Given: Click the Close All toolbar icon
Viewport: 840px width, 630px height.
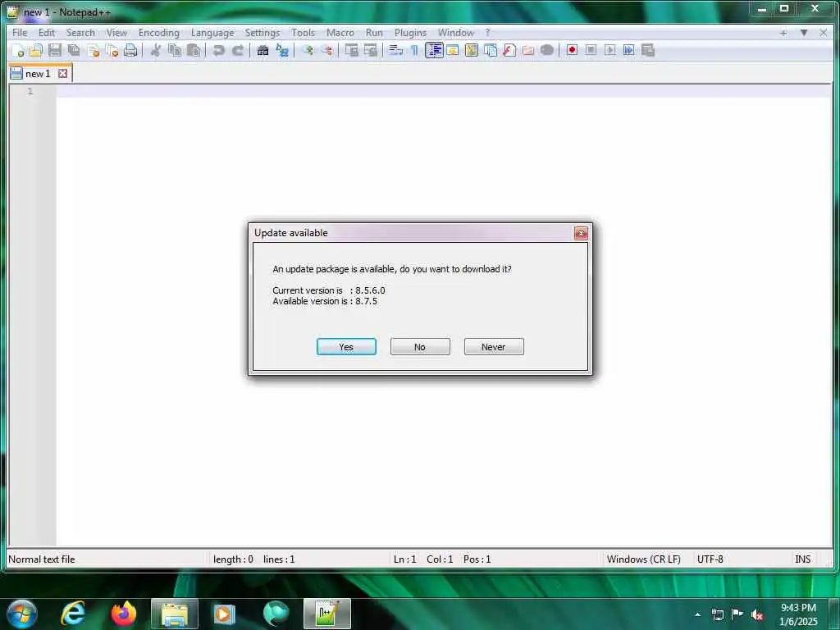Looking at the screenshot, I should [x=112, y=50].
